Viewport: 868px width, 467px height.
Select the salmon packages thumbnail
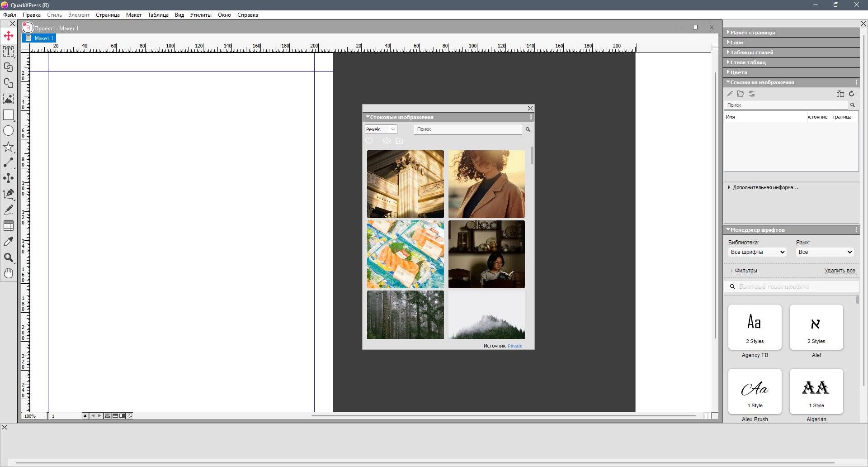coord(405,254)
